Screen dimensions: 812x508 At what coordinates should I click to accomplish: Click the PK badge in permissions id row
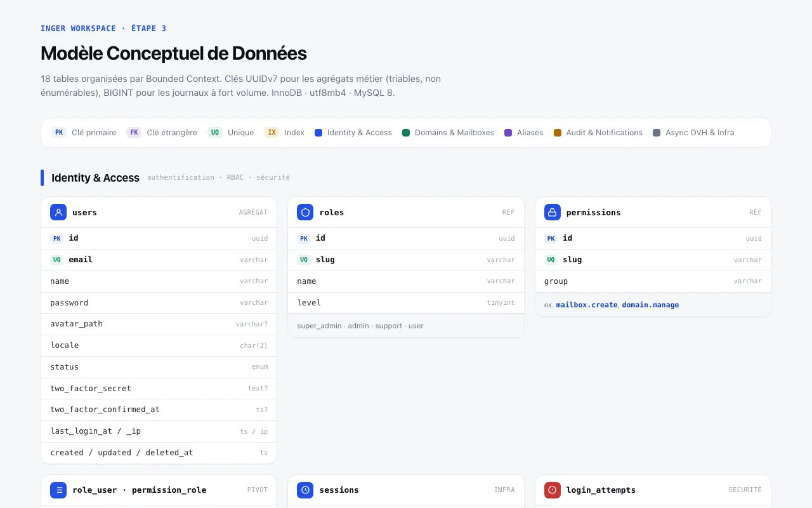click(551, 238)
